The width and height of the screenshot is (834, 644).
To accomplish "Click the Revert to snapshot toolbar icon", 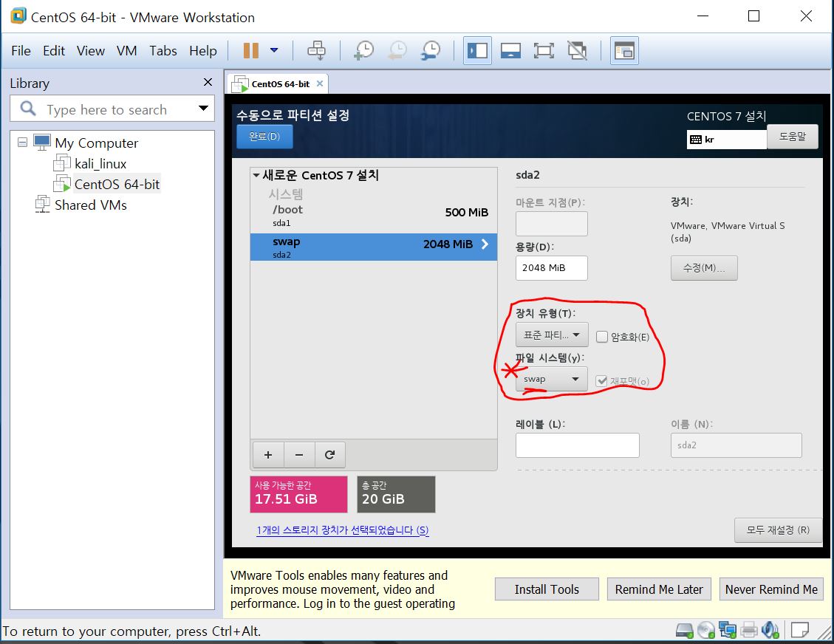I will pyautogui.click(x=397, y=50).
